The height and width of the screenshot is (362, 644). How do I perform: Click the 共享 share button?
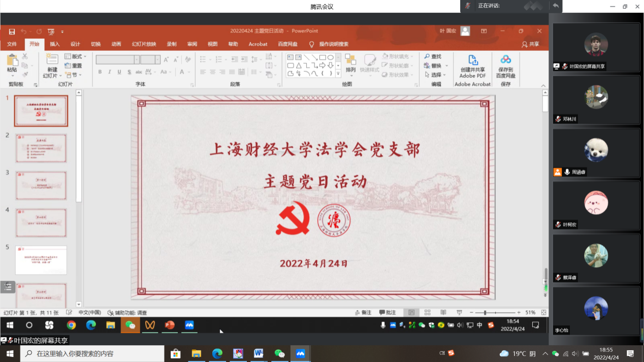[530, 44]
